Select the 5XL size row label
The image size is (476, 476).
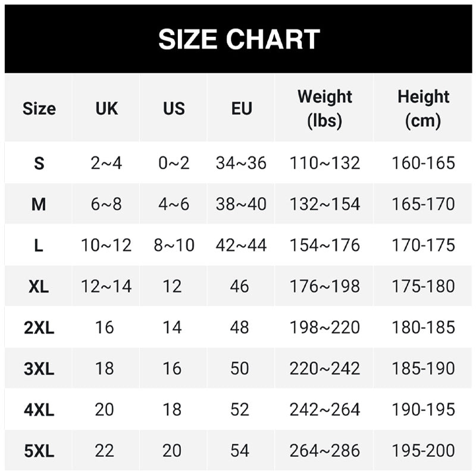click(39, 450)
